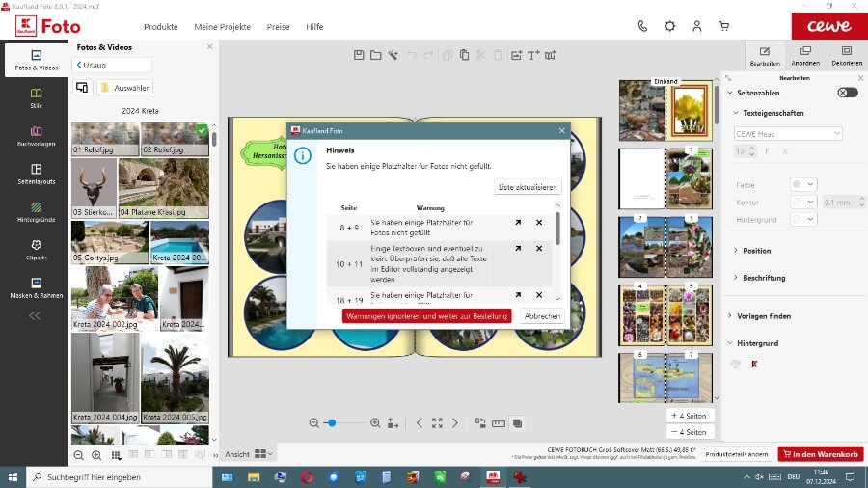
Task: Open the settings gear icon in header
Action: 669,27
